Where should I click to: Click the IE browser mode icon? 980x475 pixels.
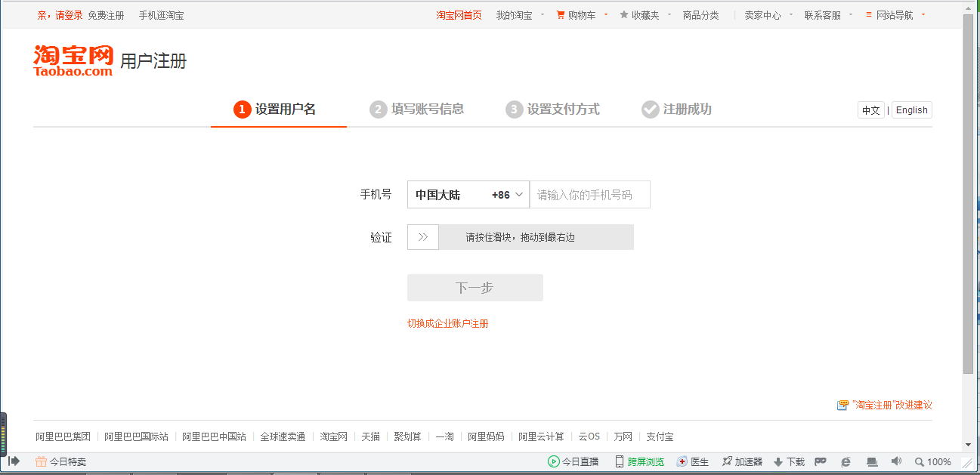point(846,461)
